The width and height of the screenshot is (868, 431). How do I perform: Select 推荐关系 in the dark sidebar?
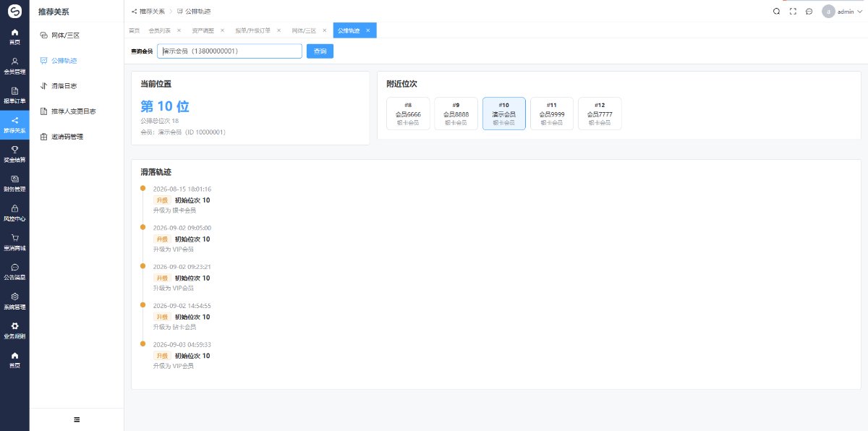point(14,125)
